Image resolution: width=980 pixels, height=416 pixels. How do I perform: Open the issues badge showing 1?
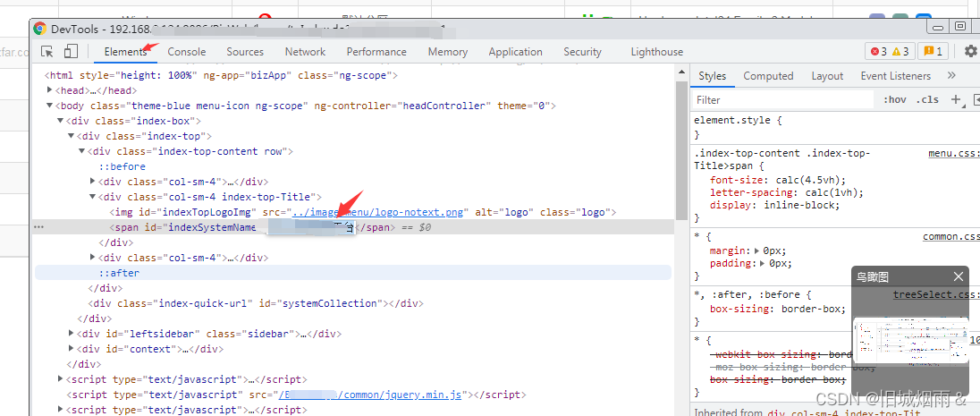click(x=933, y=51)
